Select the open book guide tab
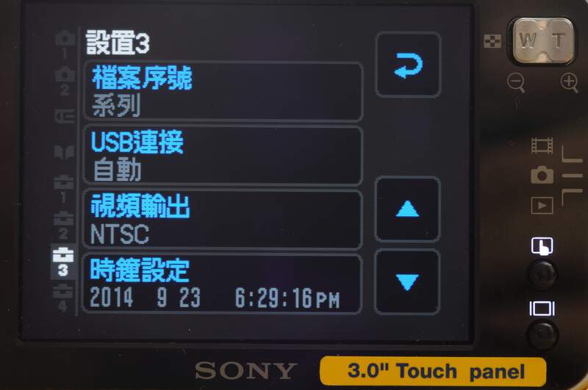The height and width of the screenshot is (390, 588). click(x=65, y=152)
